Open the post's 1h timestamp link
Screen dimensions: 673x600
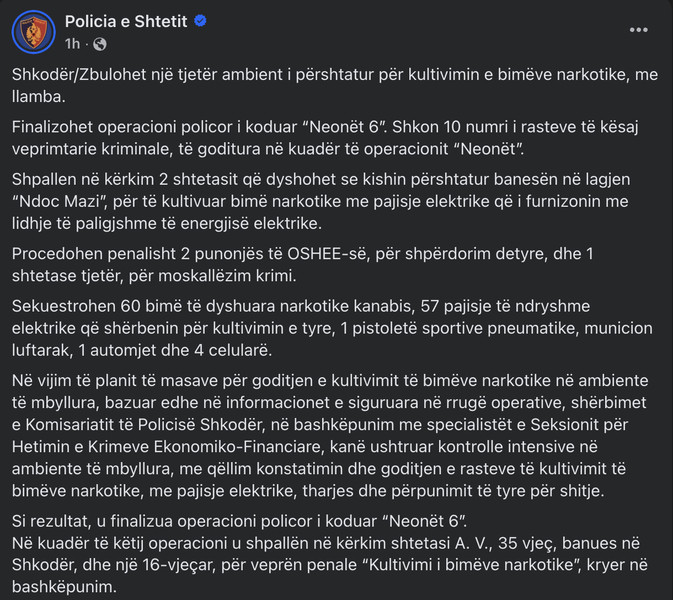pyautogui.click(x=73, y=44)
